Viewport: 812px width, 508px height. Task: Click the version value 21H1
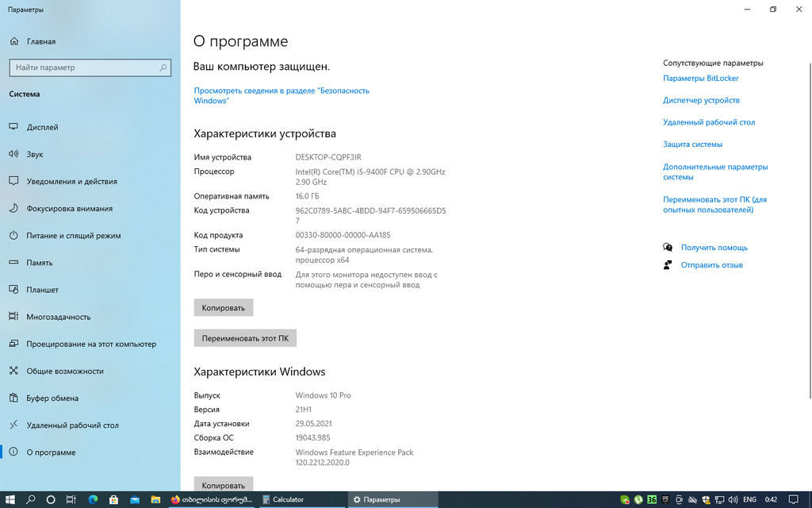coord(304,410)
